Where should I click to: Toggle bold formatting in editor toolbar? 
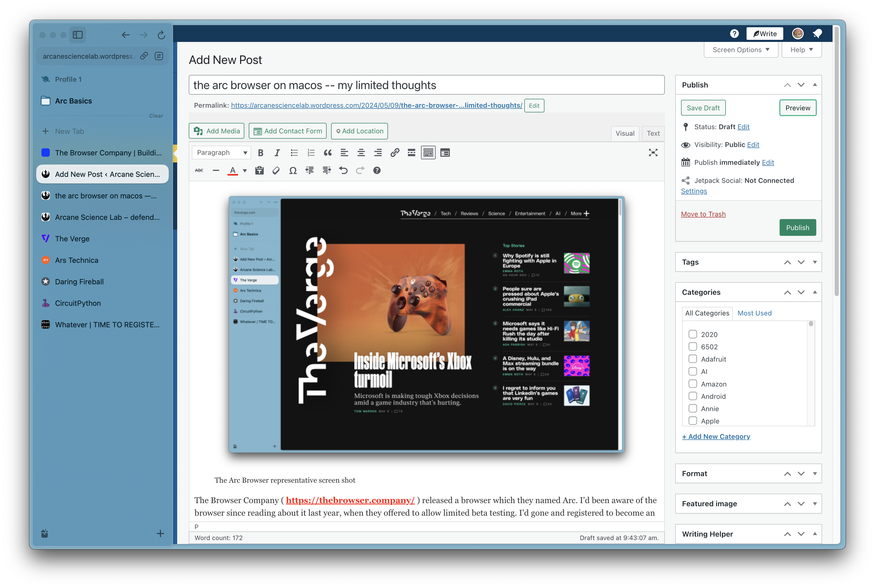tap(260, 153)
